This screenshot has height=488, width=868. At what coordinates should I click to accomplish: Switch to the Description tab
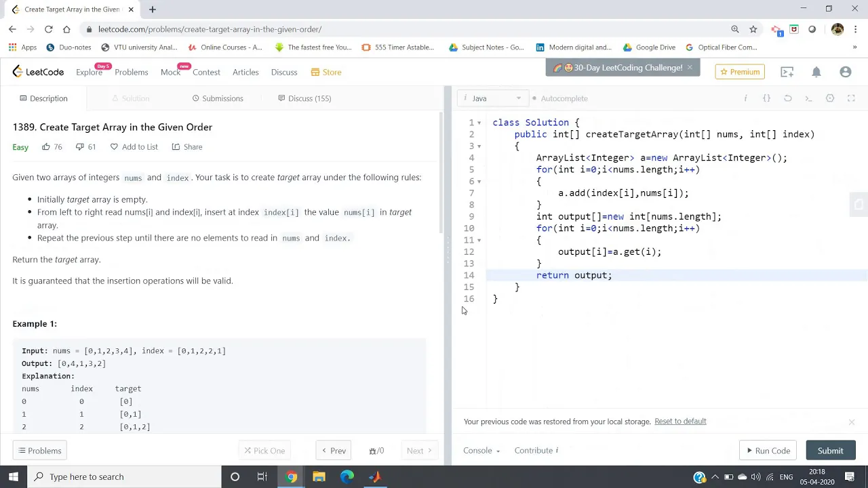click(x=43, y=98)
